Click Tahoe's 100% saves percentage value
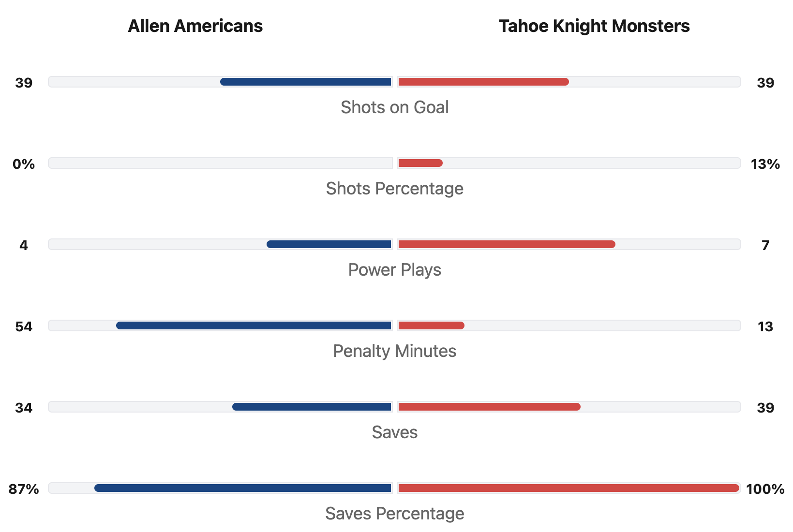 [765, 489]
